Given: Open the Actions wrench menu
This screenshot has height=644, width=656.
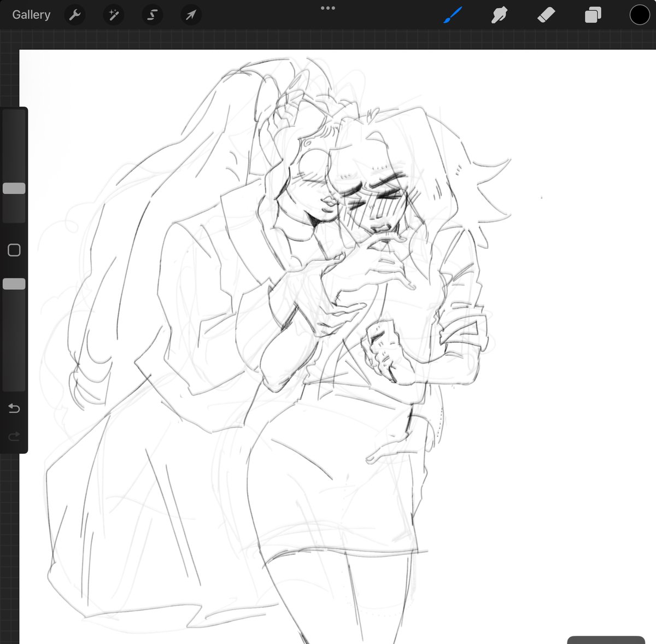Looking at the screenshot, I should (75, 15).
